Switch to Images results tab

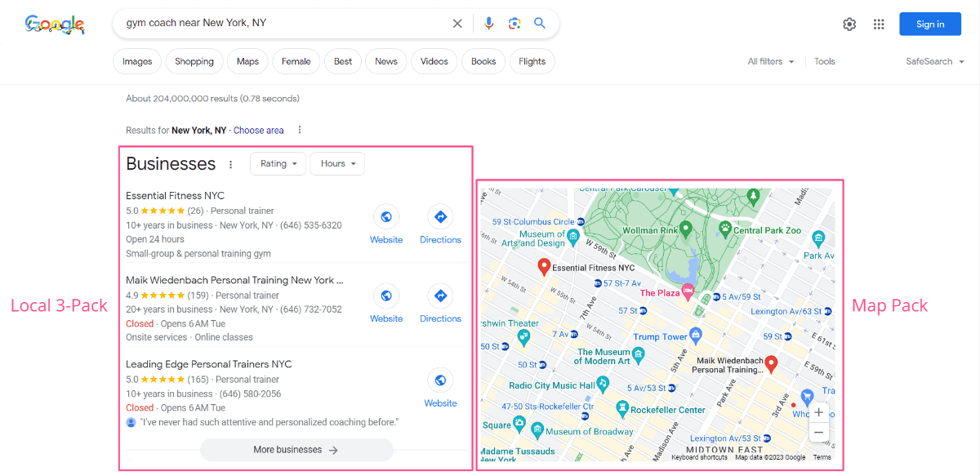point(137,61)
